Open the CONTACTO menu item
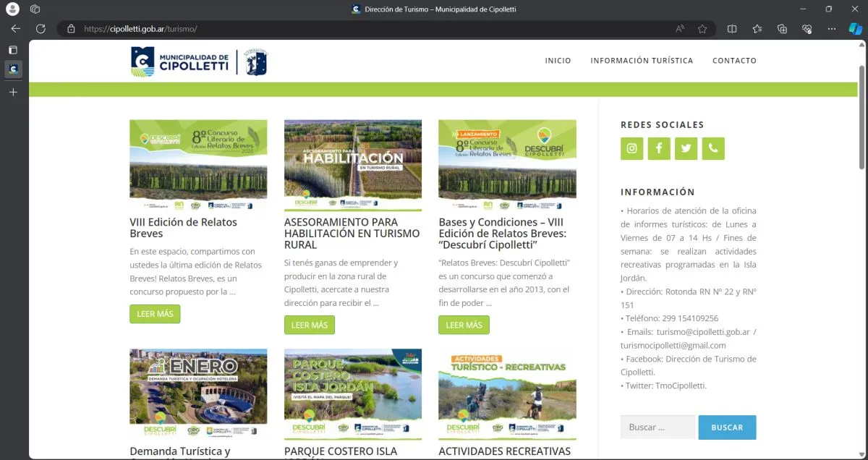Viewport: 868px width, 460px height. [x=734, y=61]
